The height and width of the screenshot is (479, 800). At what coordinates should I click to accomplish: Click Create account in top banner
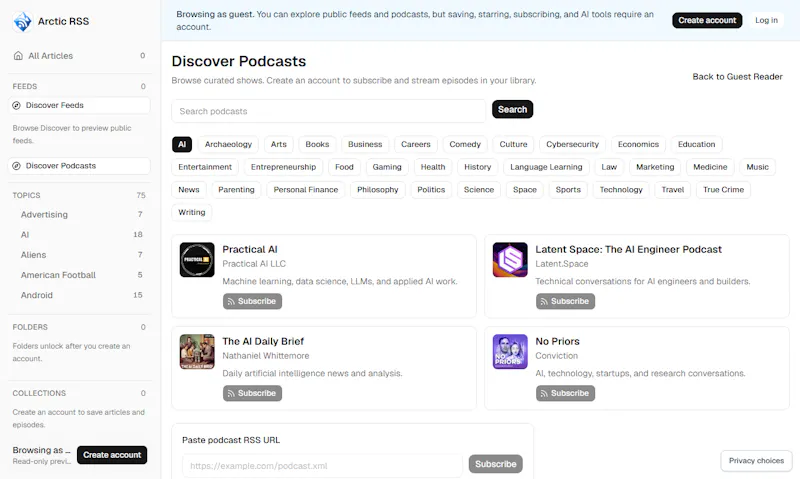[707, 20]
